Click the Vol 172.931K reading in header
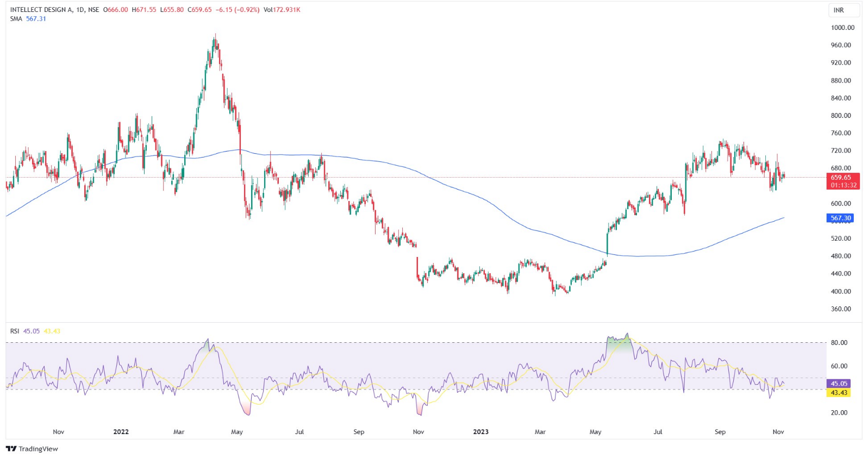Screen dimensions: 868x458 [282, 10]
